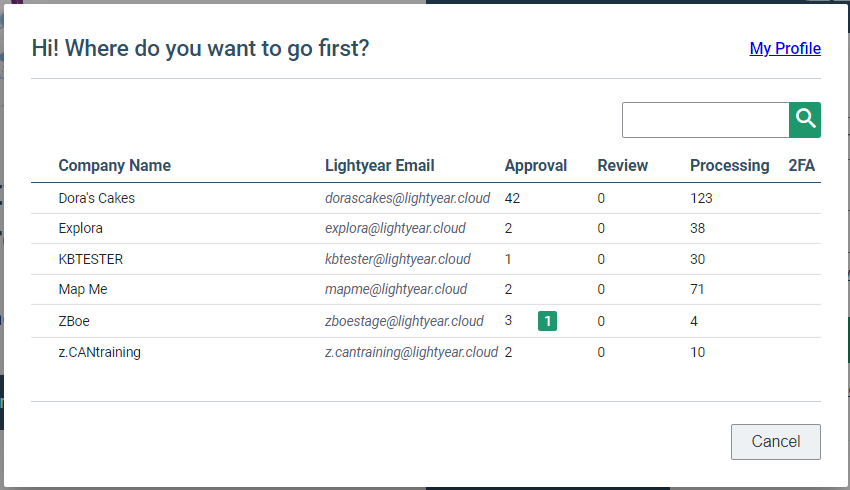Click the green search magnifier icon
The image size is (850, 490).
(805, 119)
